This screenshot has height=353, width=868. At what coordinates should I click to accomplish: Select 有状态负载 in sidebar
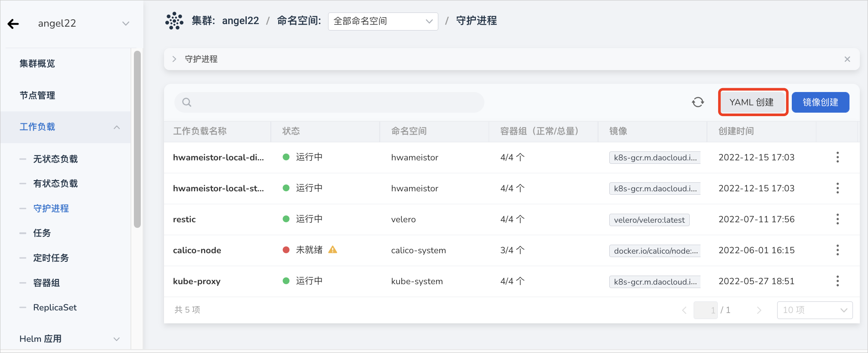click(56, 184)
